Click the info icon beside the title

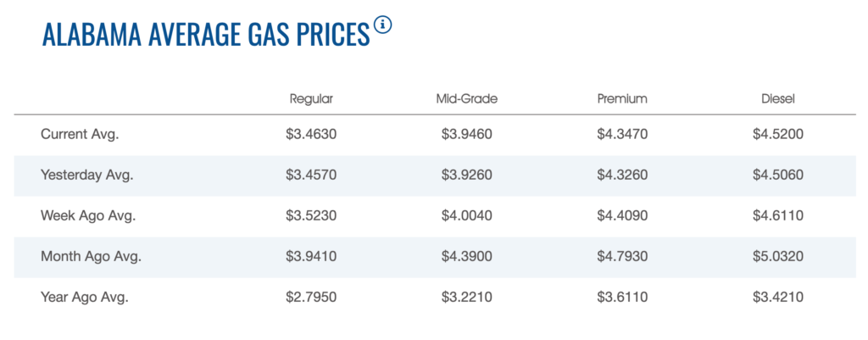click(x=382, y=25)
